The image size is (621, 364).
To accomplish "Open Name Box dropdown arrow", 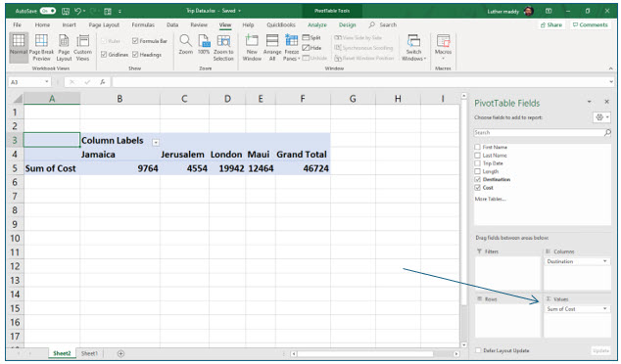I will [47, 81].
